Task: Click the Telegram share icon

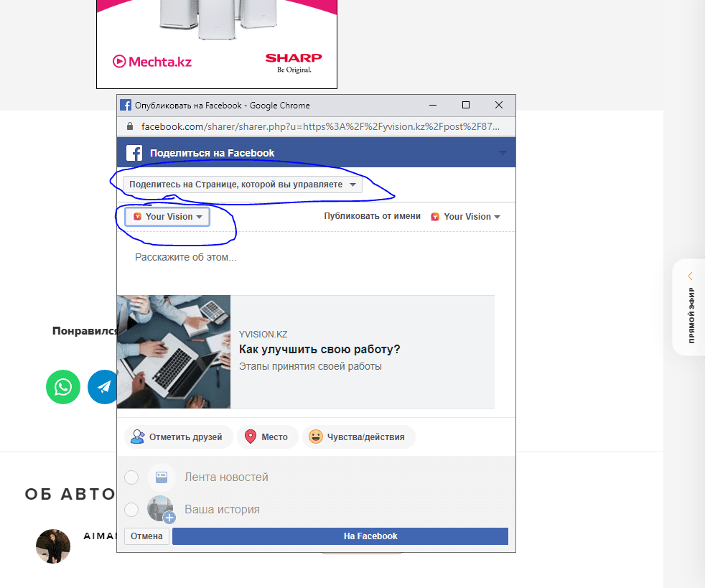Action: [x=103, y=387]
